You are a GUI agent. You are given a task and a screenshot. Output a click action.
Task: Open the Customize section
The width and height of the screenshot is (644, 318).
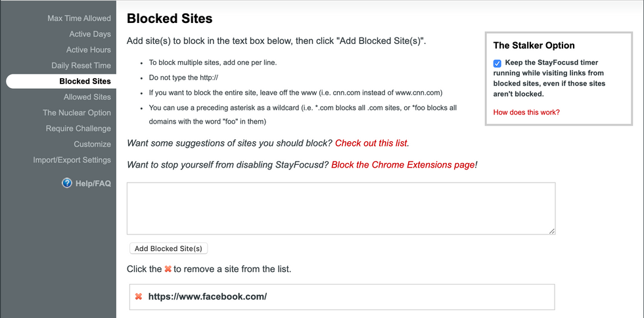pos(92,145)
